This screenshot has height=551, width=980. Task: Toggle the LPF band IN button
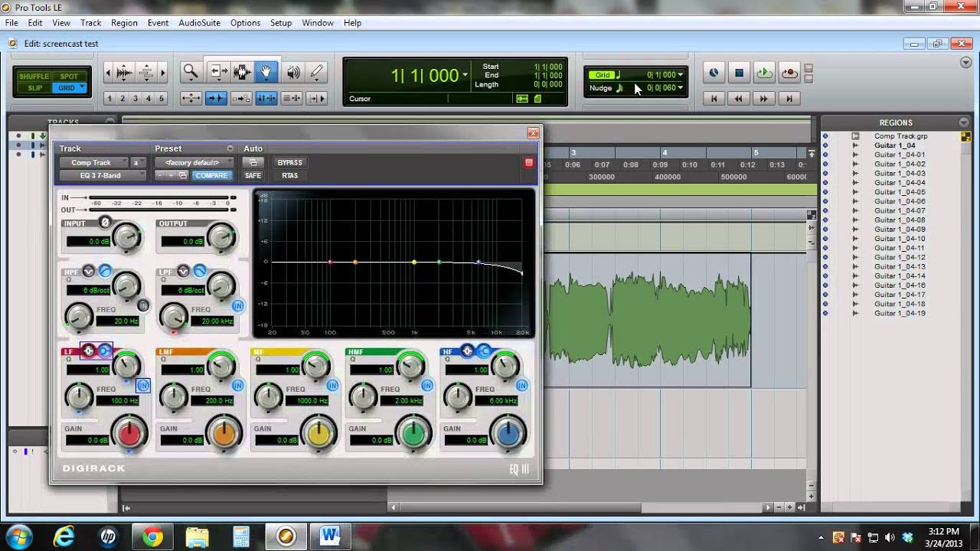[237, 305]
